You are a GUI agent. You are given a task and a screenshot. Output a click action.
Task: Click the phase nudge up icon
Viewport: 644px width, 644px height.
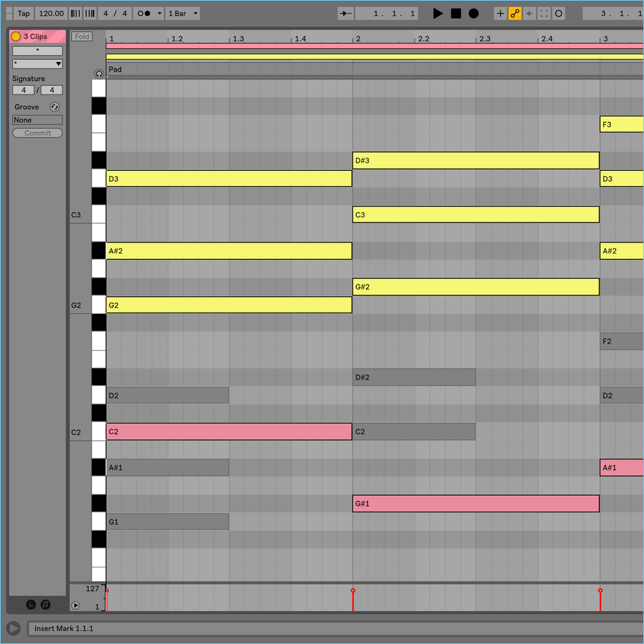click(90, 14)
